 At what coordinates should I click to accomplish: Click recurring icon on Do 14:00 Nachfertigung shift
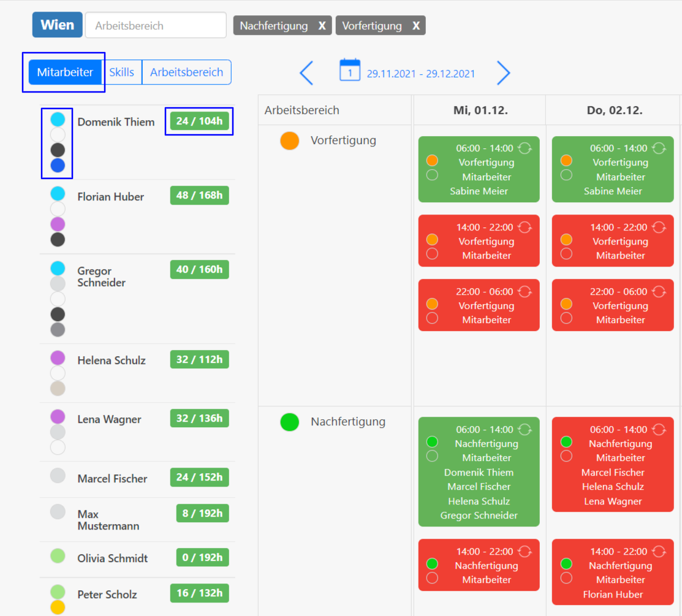(659, 551)
